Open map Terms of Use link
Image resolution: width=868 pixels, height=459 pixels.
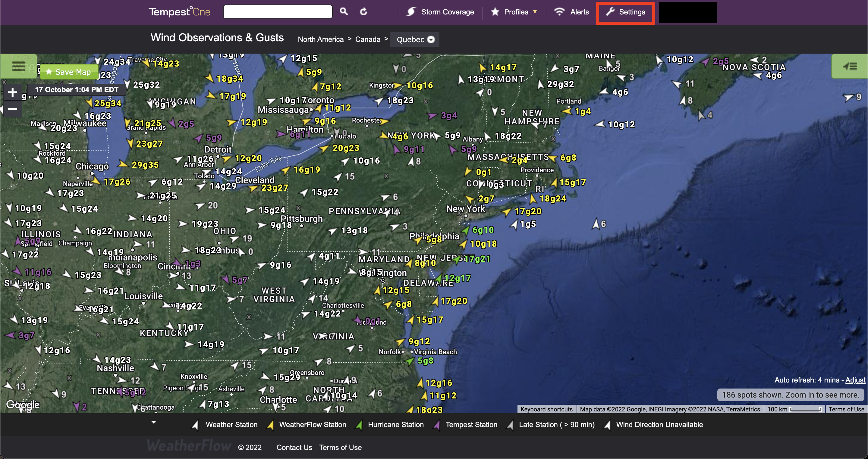(x=846, y=409)
